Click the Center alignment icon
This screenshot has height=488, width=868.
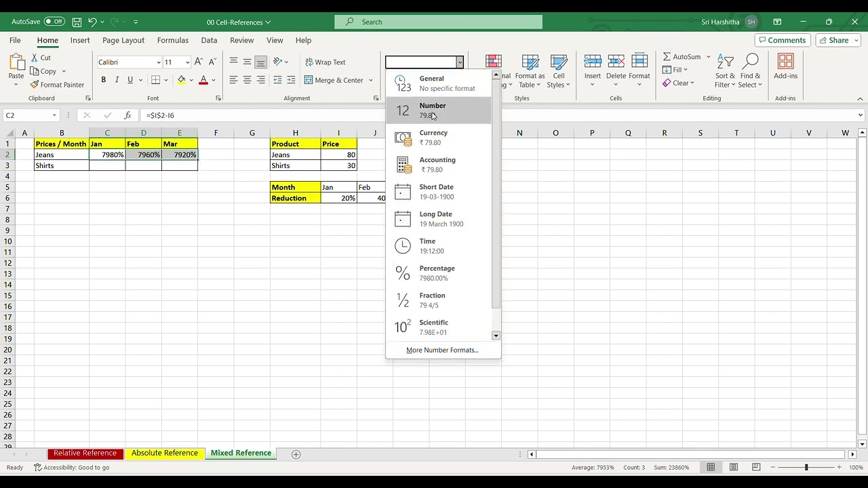247,80
